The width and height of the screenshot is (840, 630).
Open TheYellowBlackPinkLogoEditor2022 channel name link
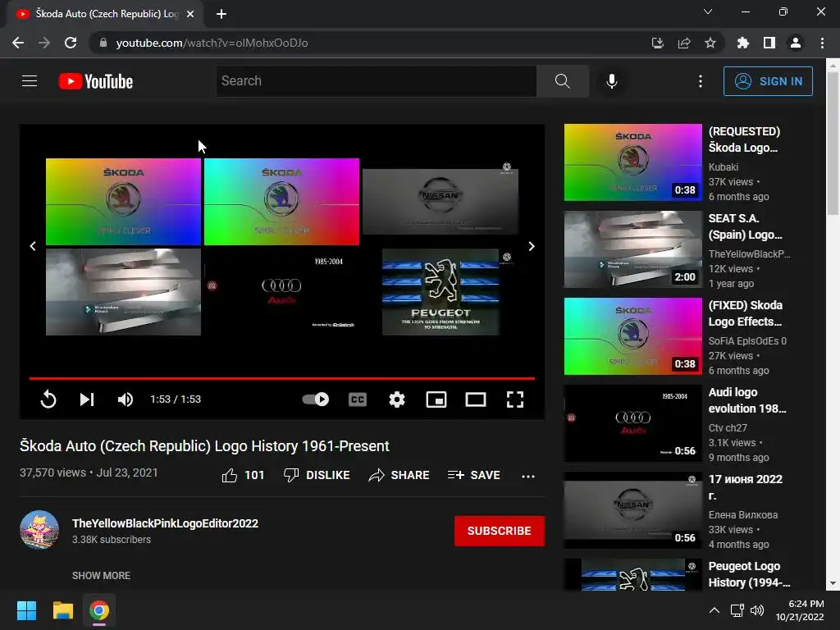pyautogui.click(x=165, y=523)
